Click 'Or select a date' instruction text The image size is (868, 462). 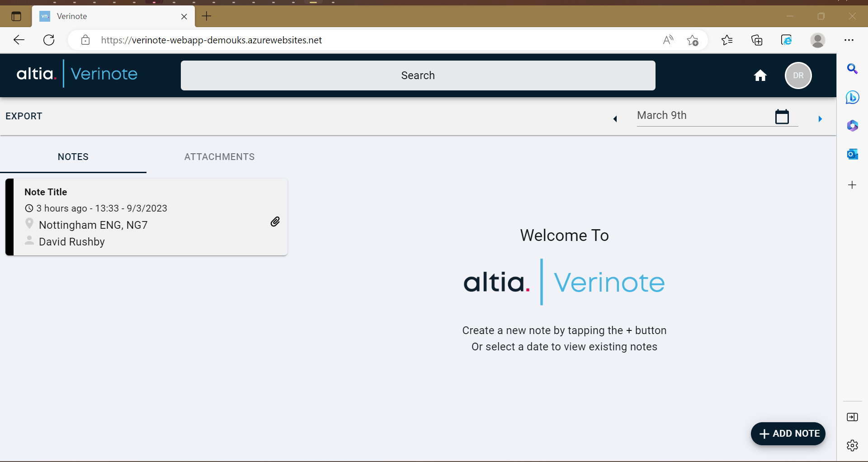(564, 347)
